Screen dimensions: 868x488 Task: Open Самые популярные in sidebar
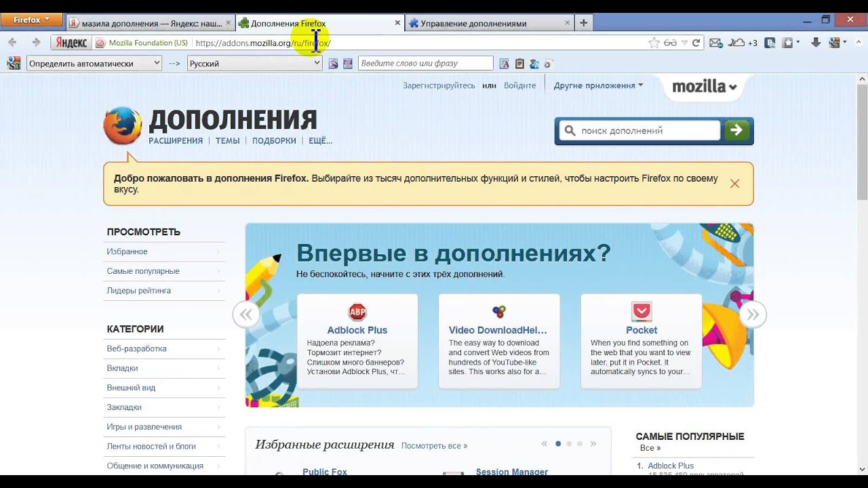[164, 271]
